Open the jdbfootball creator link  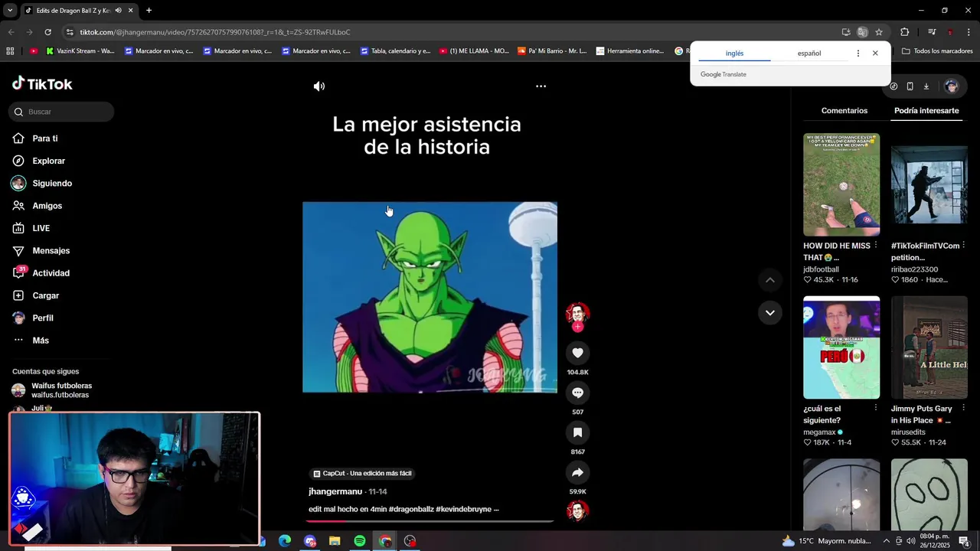(x=821, y=269)
